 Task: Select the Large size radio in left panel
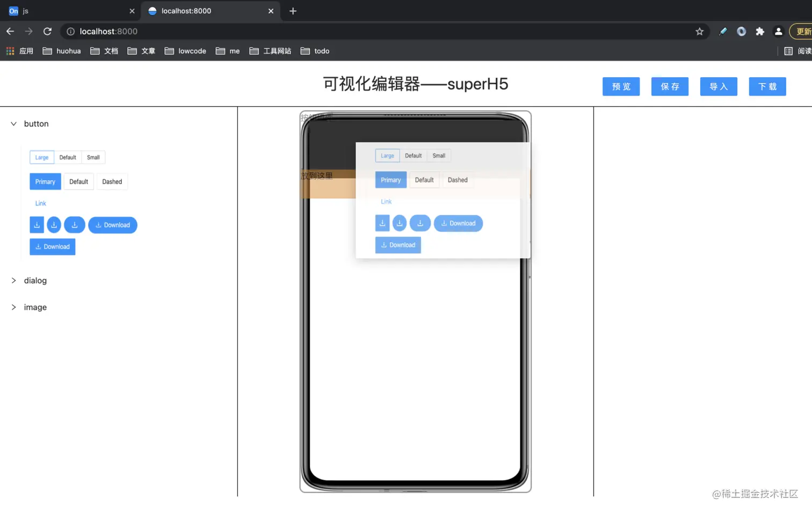point(42,157)
